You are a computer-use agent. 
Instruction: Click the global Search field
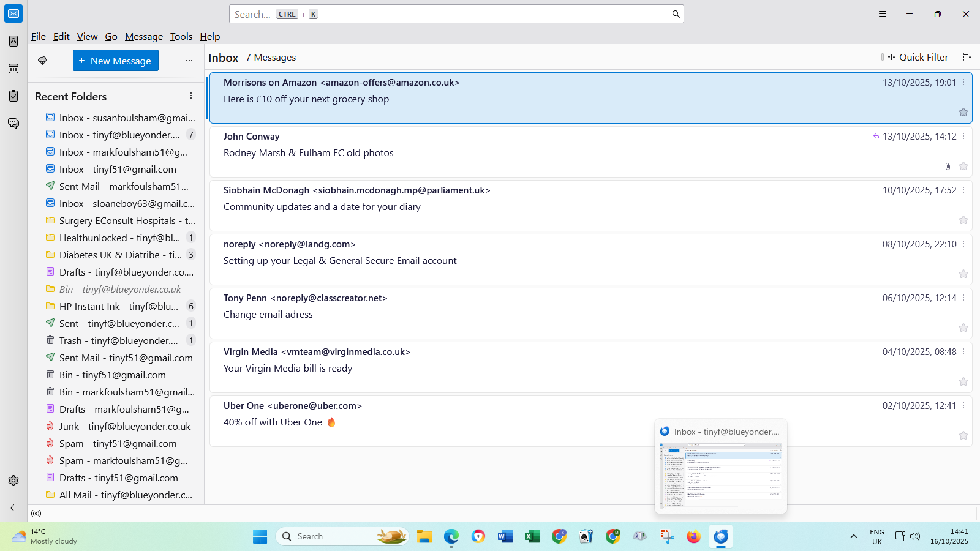(x=456, y=14)
